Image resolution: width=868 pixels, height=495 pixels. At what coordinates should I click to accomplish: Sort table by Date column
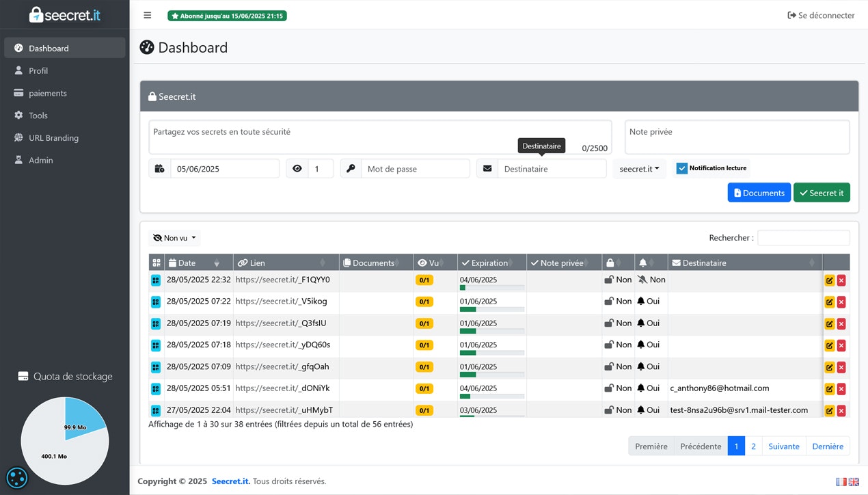click(x=200, y=263)
